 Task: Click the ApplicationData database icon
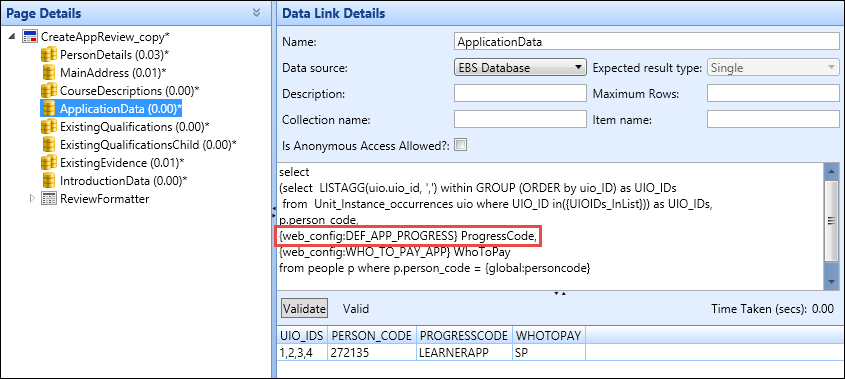pos(49,108)
